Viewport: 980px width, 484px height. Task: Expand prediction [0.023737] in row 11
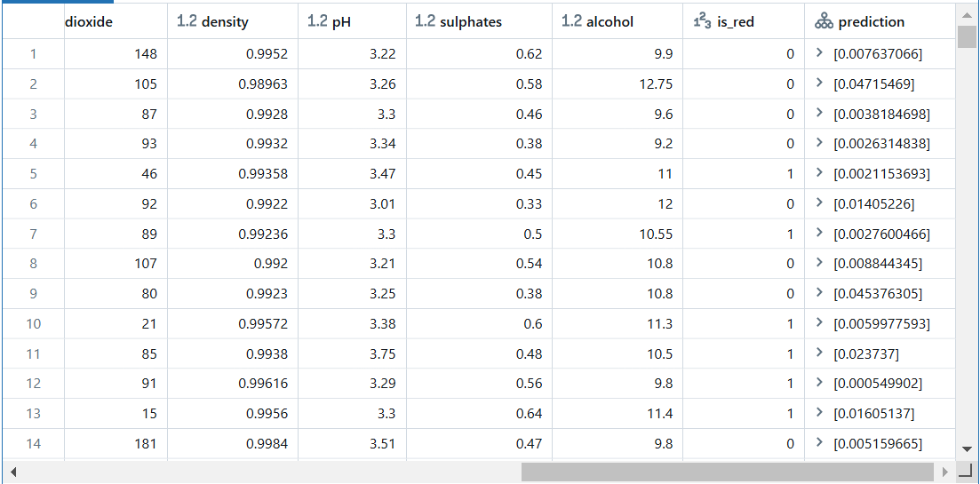point(819,353)
